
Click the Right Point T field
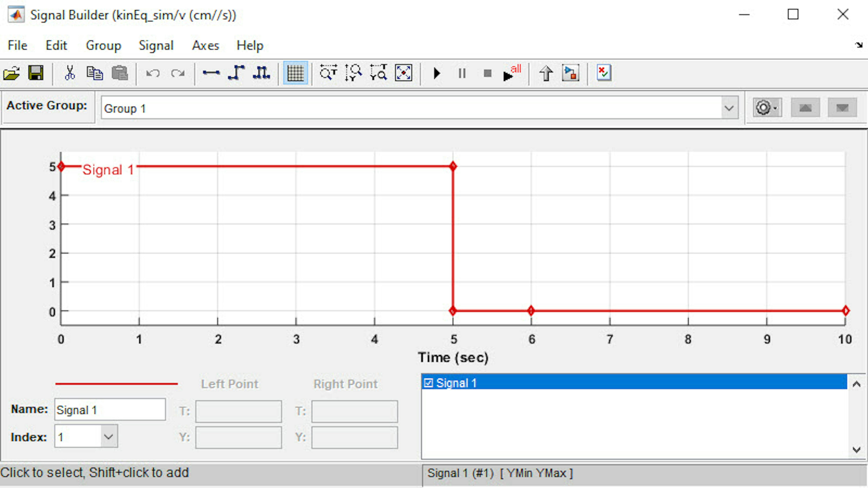[354, 411]
